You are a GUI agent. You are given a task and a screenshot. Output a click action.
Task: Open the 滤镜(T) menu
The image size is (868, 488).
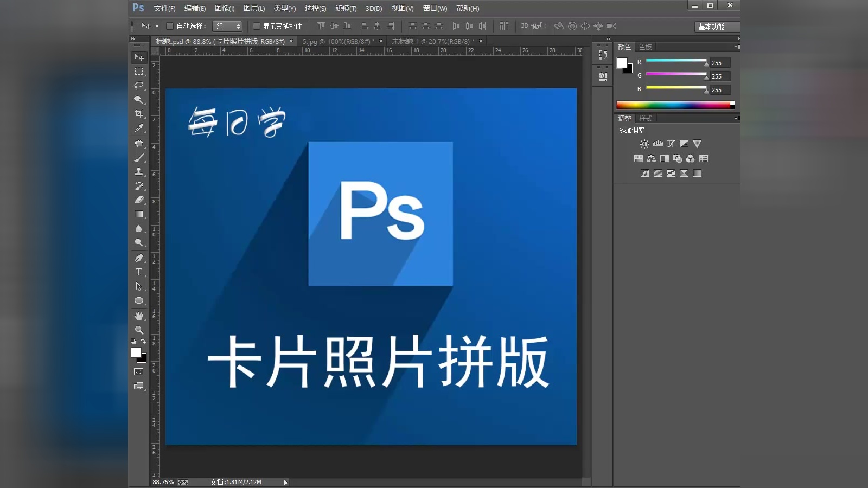pyautogui.click(x=346, y=8)
